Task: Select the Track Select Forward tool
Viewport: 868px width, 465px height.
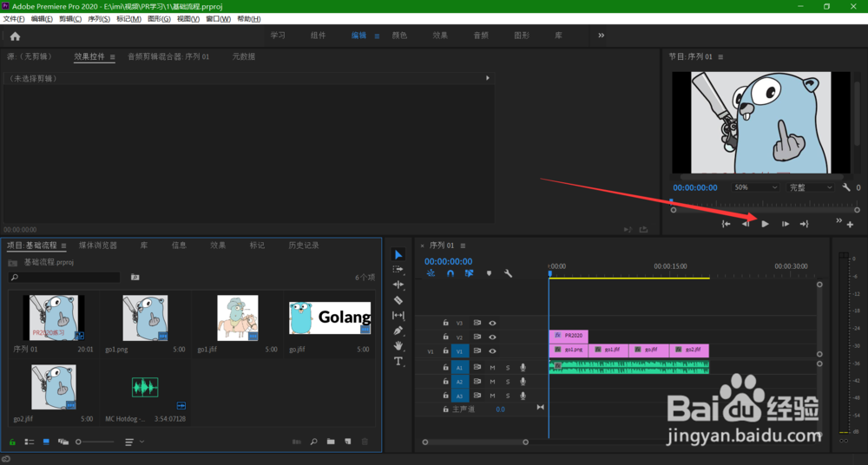Action: click(398, 269)
